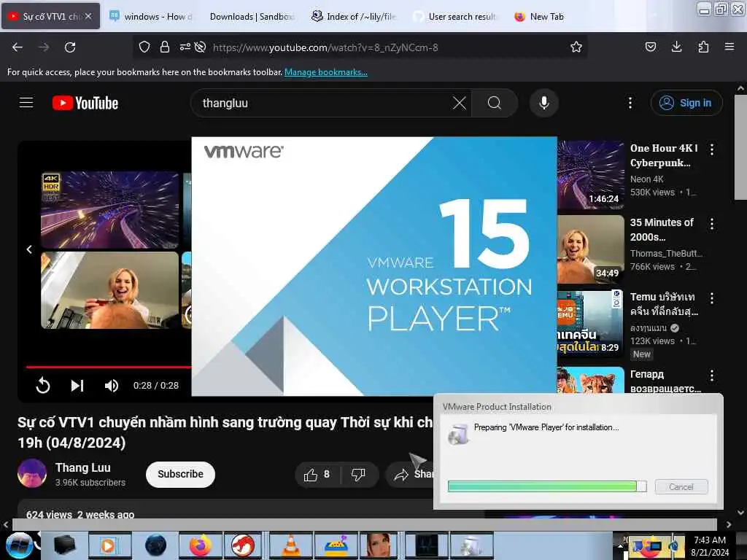This screenshot has height=560, width=747.
Task: Clear the YouTube search text
Action: [460, 103]
